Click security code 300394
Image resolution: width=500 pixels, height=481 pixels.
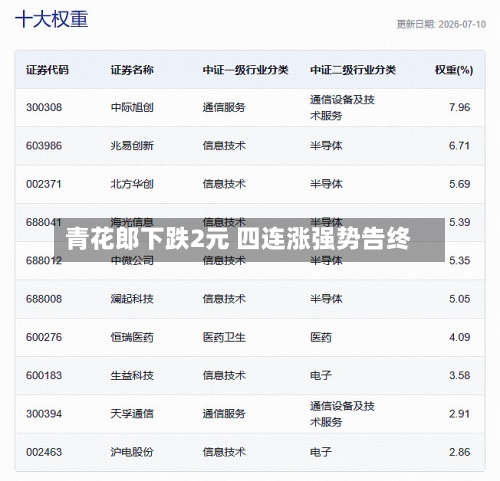click(44, 414)
